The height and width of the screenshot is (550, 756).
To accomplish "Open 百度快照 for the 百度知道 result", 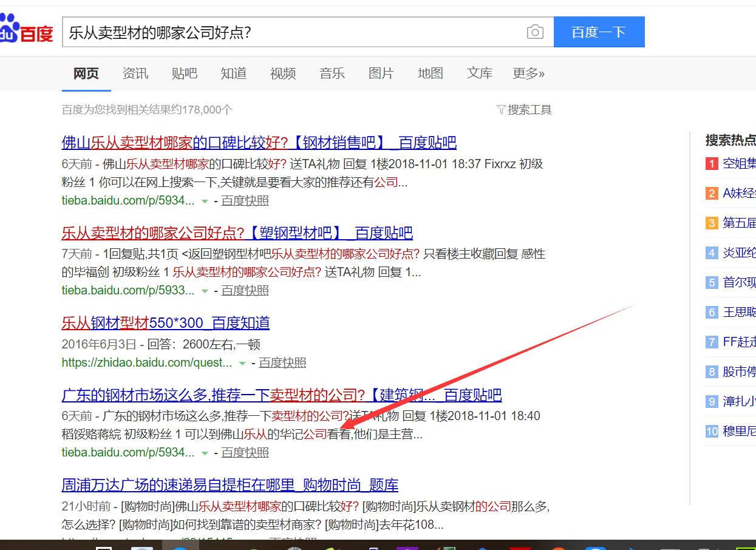I will pos(283,363).
